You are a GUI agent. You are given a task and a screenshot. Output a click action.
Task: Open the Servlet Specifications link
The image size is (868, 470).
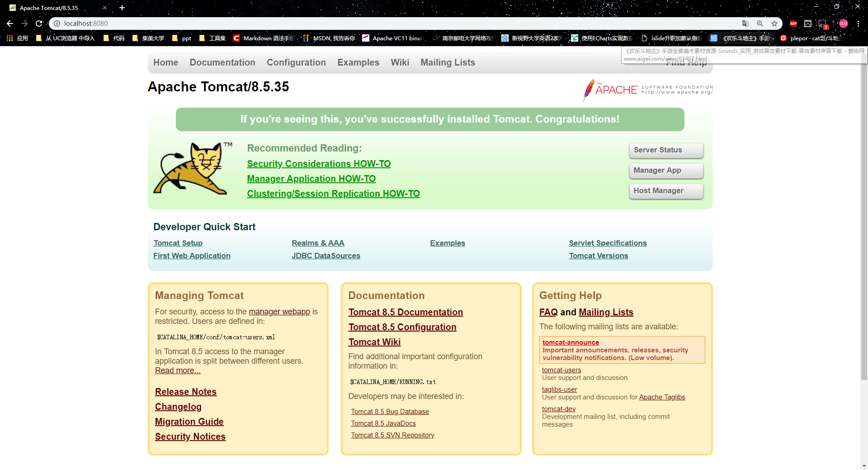(x=608, y=243)
